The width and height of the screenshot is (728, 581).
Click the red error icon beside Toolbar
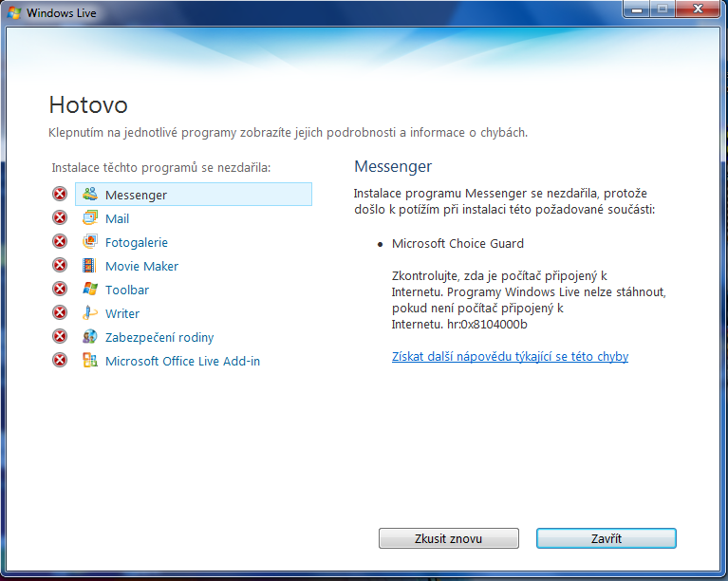click(x=60, y=290)
